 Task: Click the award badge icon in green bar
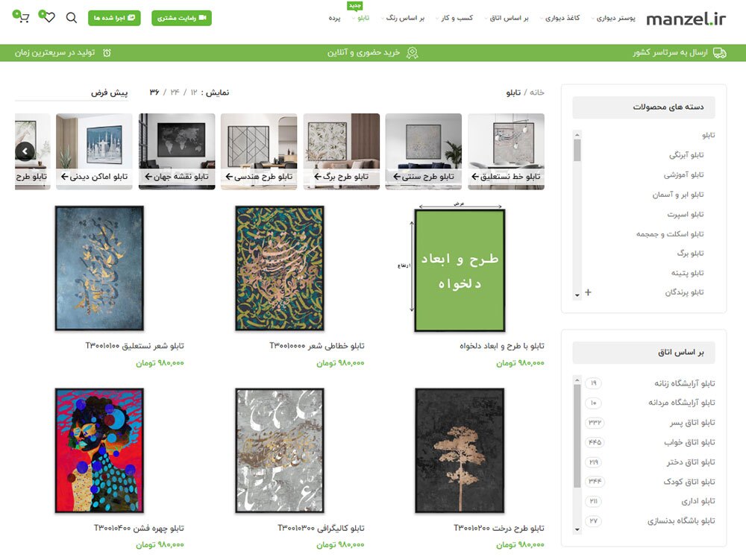click(412, 53)
